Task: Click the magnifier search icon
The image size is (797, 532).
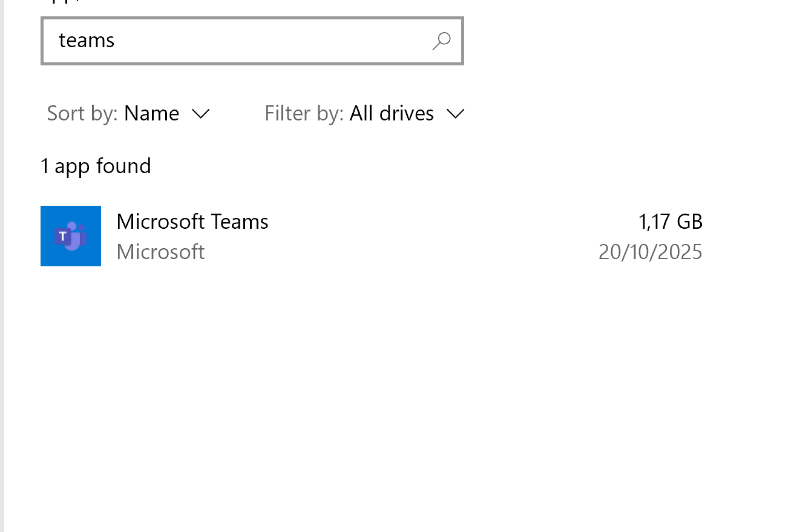Action: tap(441, 41)
